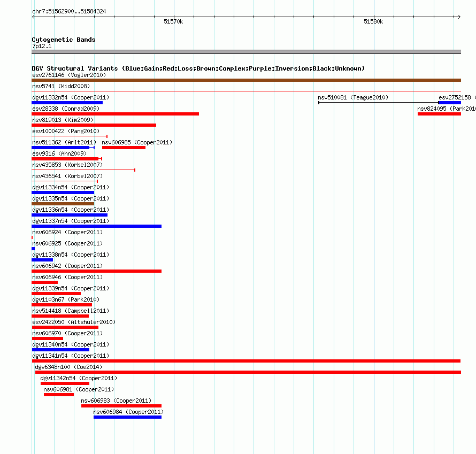The height and width of the screenshot is (454, 476).
Task: Open esv28338 (Conrad2009) variant label
Action: [x=66, y=109]
